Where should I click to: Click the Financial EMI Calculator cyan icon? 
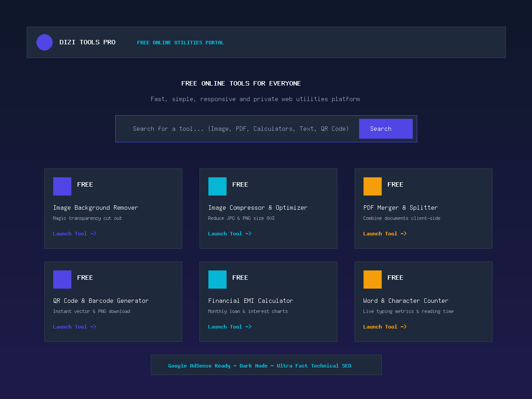[x=217, y=279]
